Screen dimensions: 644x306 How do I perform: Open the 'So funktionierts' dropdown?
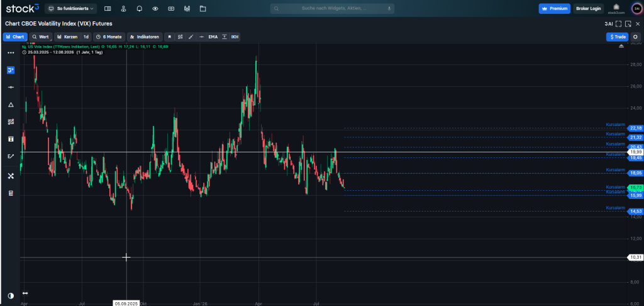click(70, 8)
